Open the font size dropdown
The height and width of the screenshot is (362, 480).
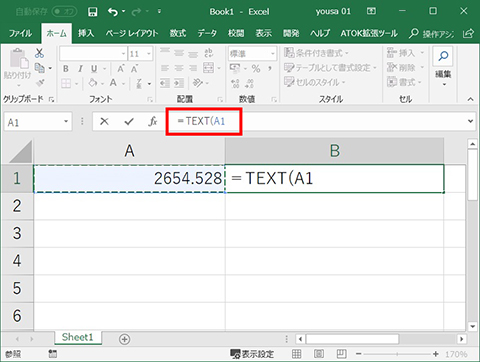point(149,54)
